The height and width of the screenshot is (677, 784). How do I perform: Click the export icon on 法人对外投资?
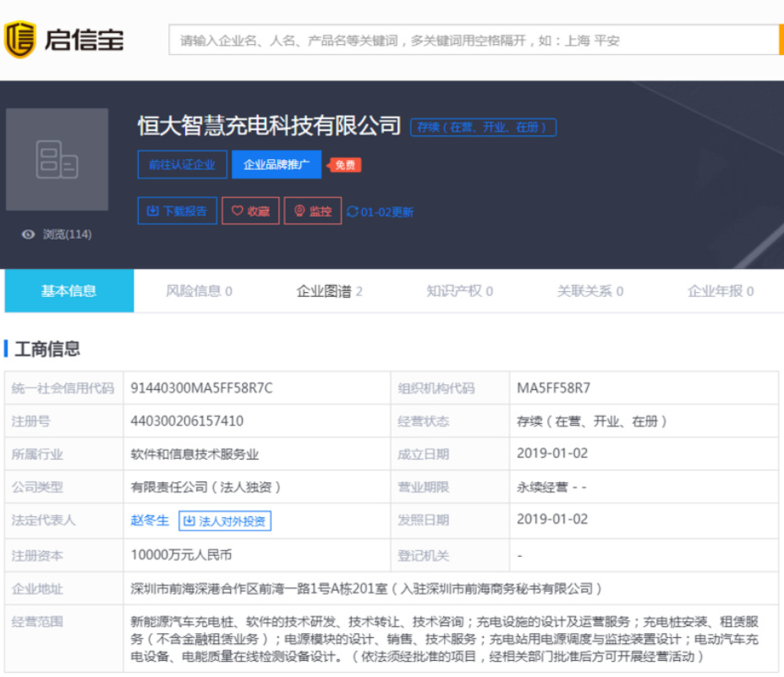pyautogui.click(x=187, y=520)
